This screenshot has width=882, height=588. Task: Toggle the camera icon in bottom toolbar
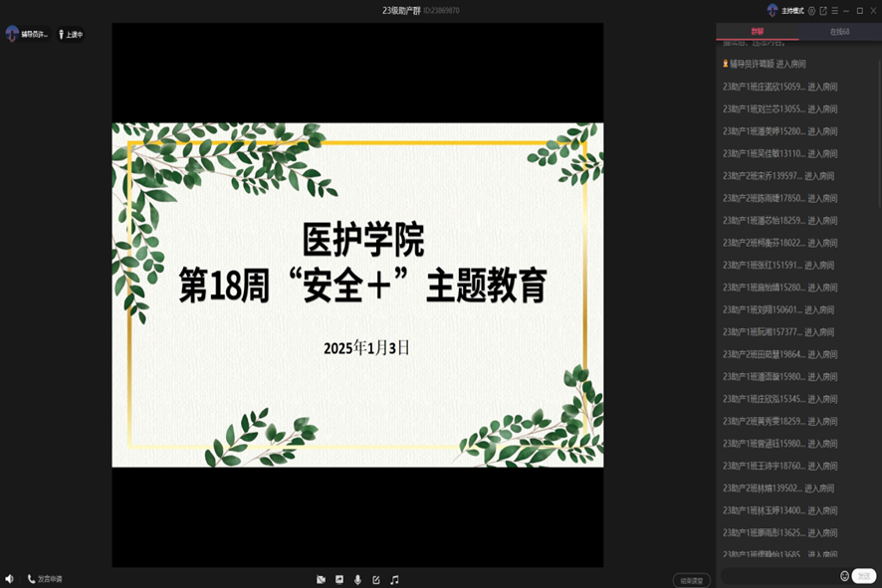321,579
